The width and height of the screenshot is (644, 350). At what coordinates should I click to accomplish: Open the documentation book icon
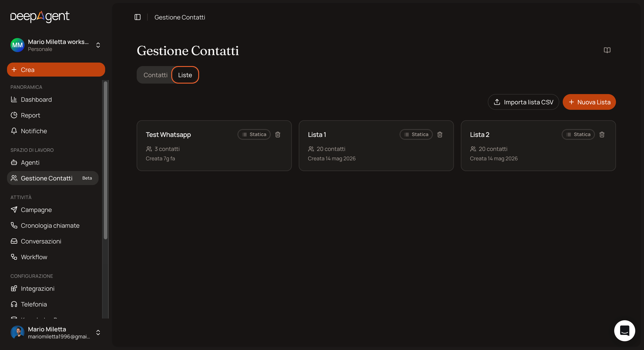pyautogui.click(x=607, y=50)
